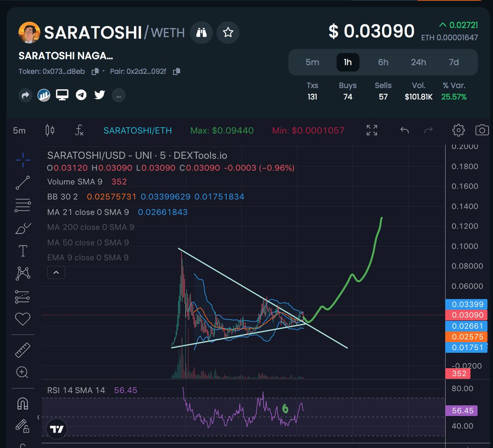Toggle magnet snap mode
This screenshot has width=493, height=448.
point(23,404)
